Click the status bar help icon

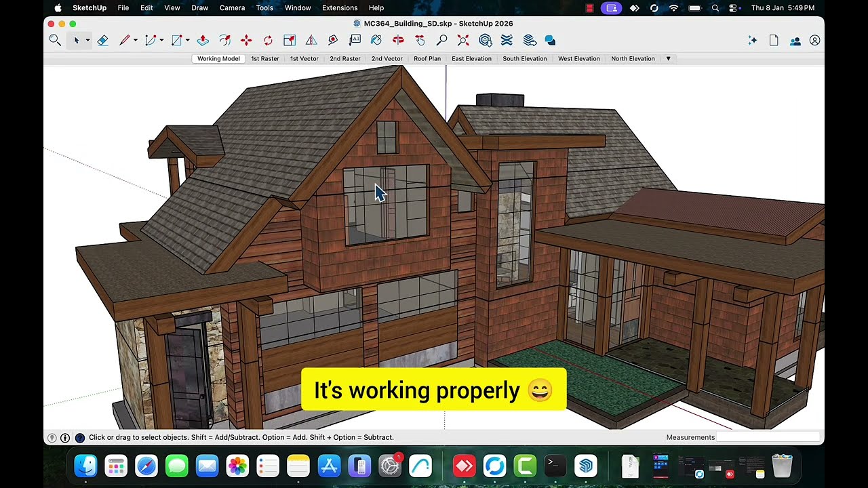point(79,438)
